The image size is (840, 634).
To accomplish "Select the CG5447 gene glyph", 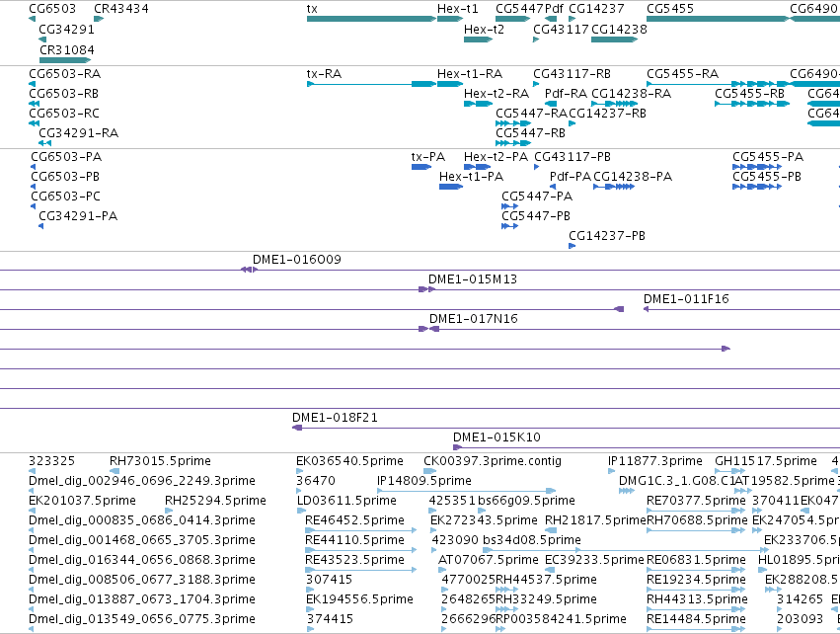I will pyautogui.click(x=512, y=19).
